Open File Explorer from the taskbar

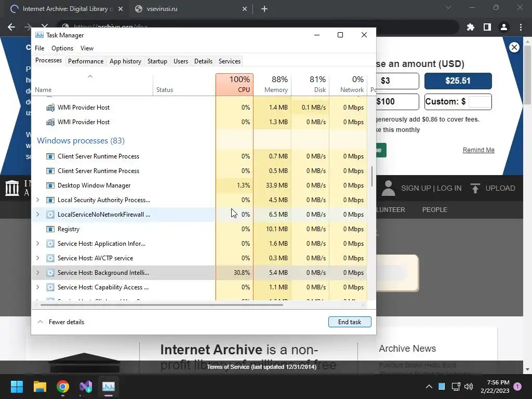[39, 387]
